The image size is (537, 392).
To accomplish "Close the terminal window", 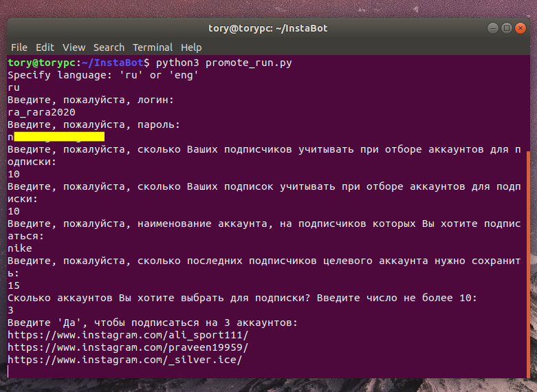I will (520, 28).
